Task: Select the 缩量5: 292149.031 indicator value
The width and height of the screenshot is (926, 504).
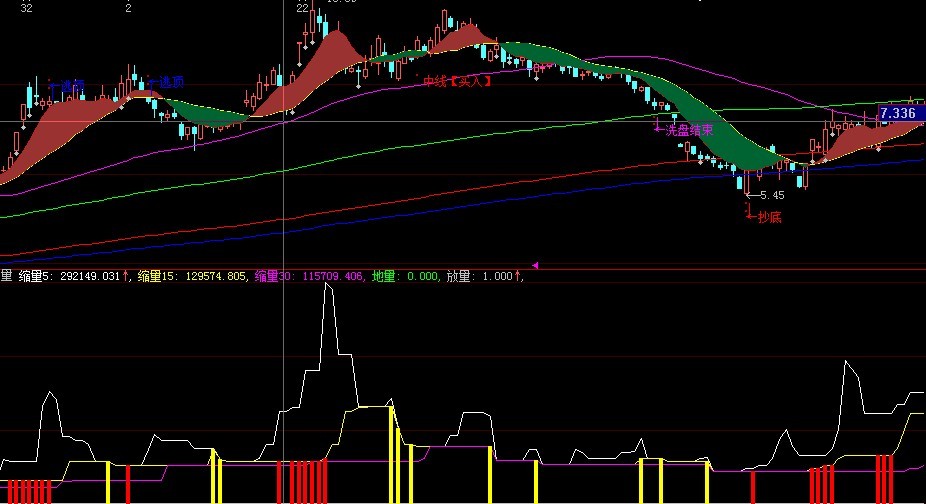Action: (x=73, y=276)
